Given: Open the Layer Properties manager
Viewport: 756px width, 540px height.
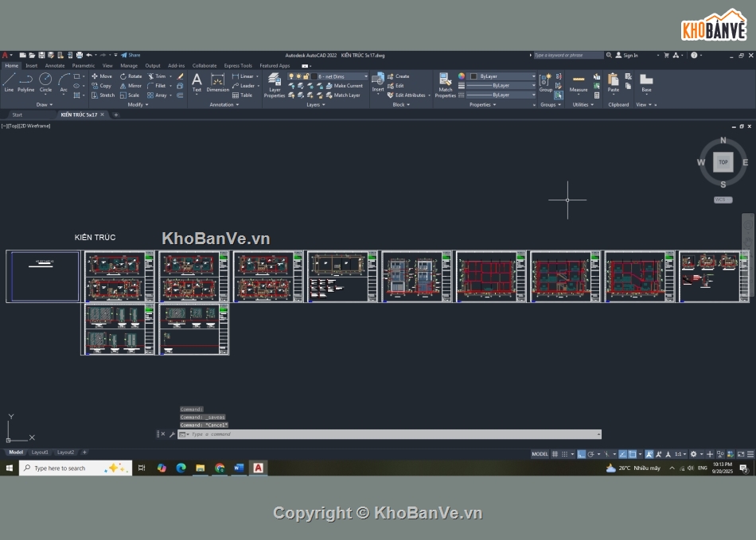Looking at the screenshot, I should 275,84.
